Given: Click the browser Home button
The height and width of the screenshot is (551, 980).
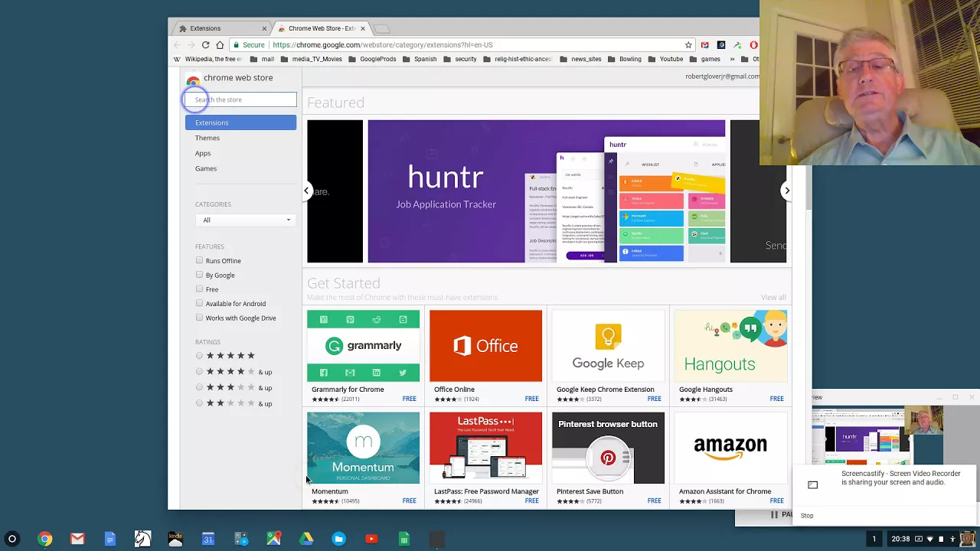Looking at the screenshot, I should coord(220,44).
